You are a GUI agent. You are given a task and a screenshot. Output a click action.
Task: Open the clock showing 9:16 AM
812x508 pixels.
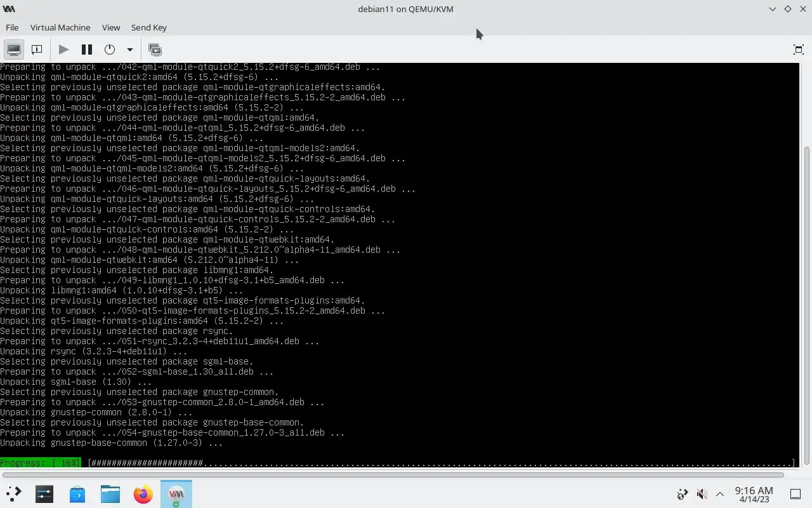tap(754, 494)
